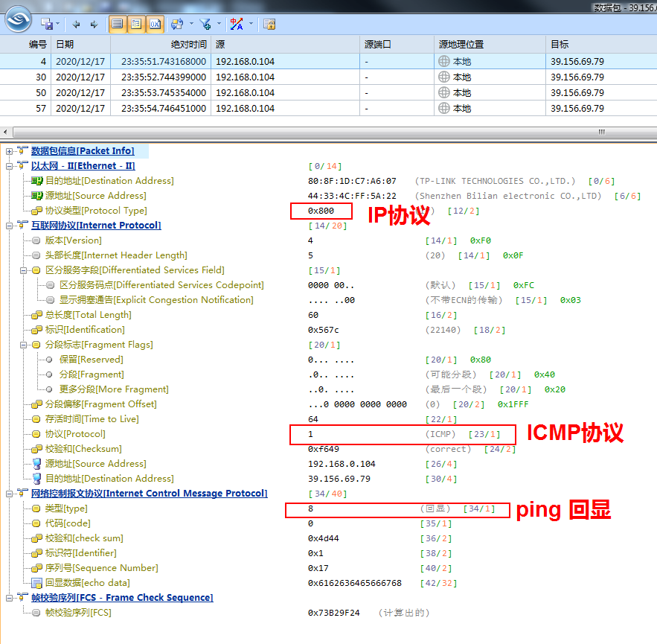
Task: Collapse the Fragment Flags node
Action: [x=24, y=345]
